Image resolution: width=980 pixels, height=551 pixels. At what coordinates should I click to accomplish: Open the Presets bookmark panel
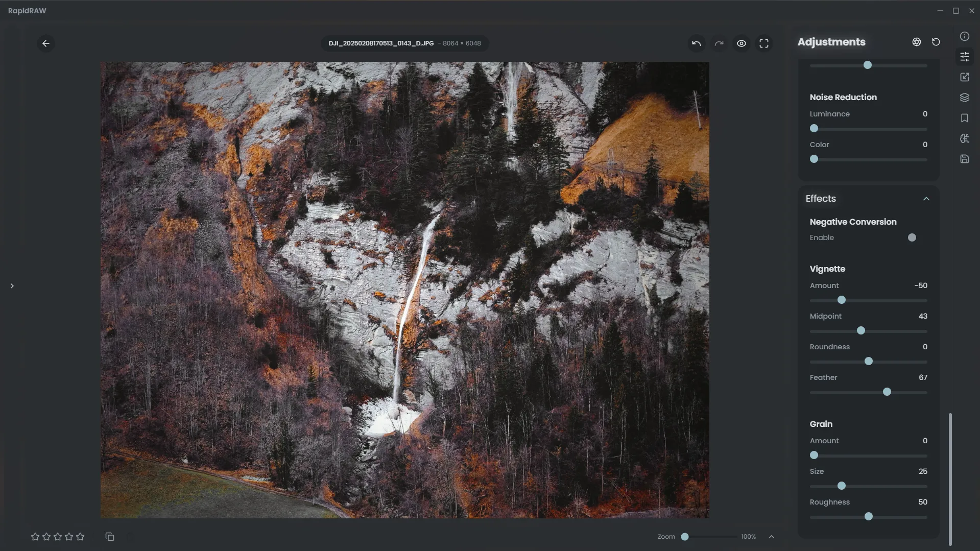(964, 118)
